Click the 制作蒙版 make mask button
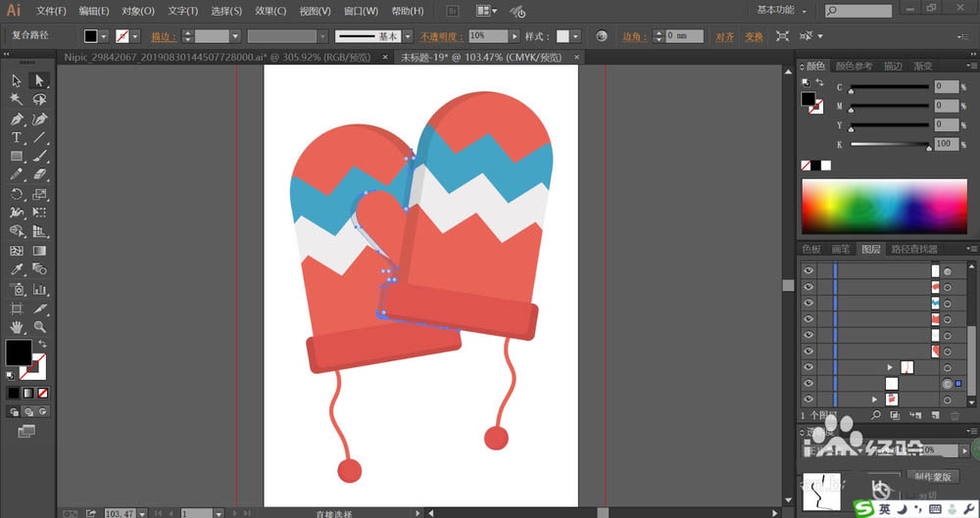The height and width of the screenshot is (518, 980). tap(933, 477)
